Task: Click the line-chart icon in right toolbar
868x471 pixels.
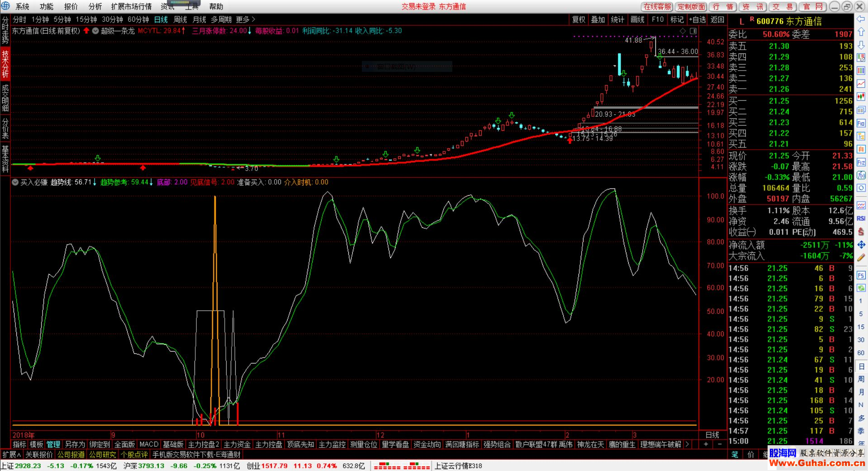Action: click(861, 84)
